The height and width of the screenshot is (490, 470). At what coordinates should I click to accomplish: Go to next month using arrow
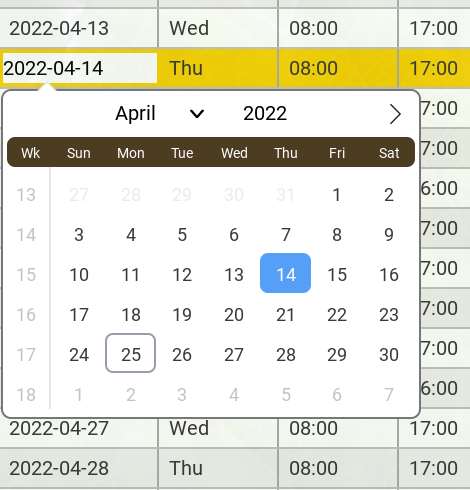click(x=395, y=114)
